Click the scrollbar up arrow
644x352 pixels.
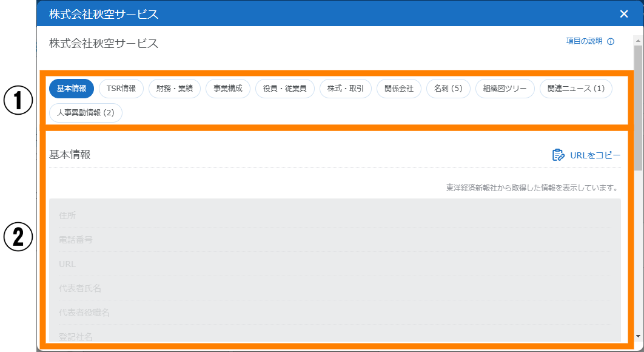tap(638, 39)
